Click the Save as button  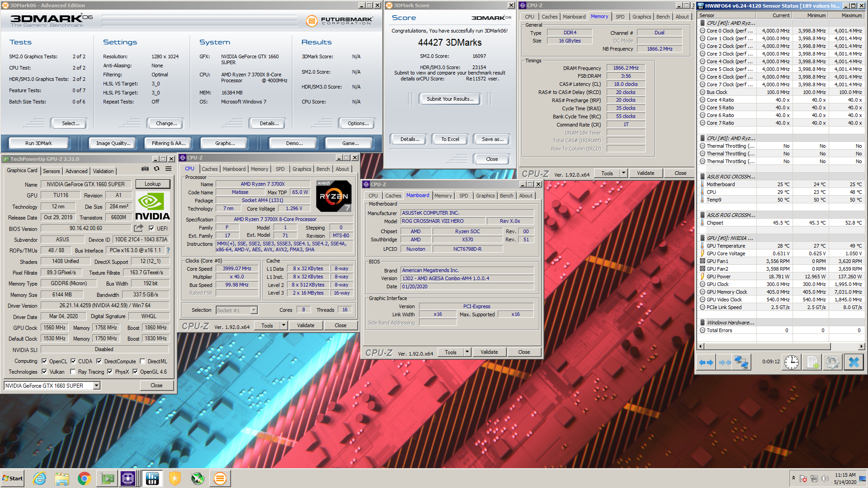point(492,139)
